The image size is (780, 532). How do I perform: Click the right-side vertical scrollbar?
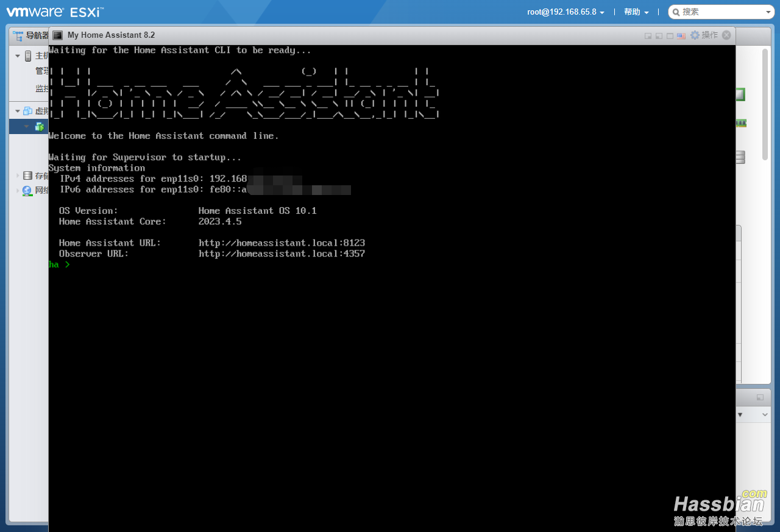[765, 104]
